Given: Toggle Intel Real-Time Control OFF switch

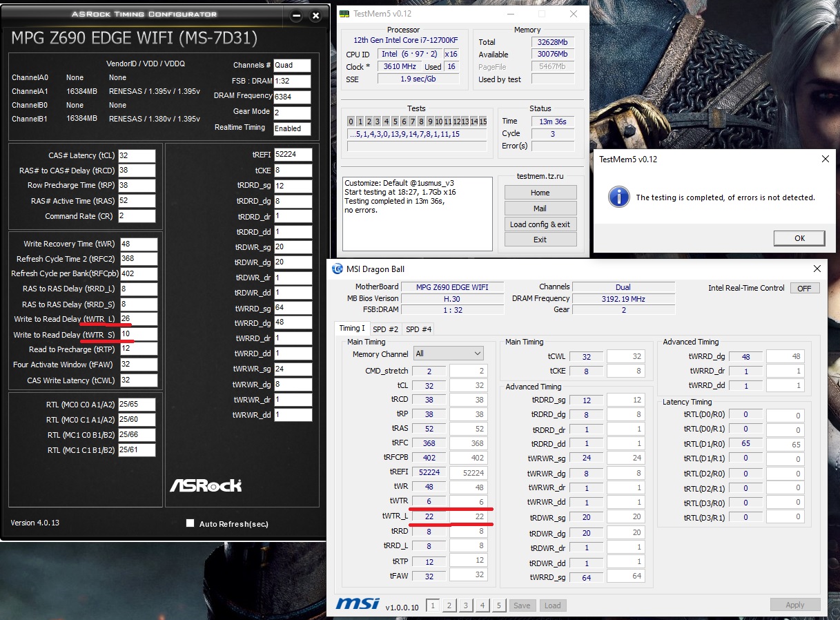Looking at the screenshot, I should (804, 288).
